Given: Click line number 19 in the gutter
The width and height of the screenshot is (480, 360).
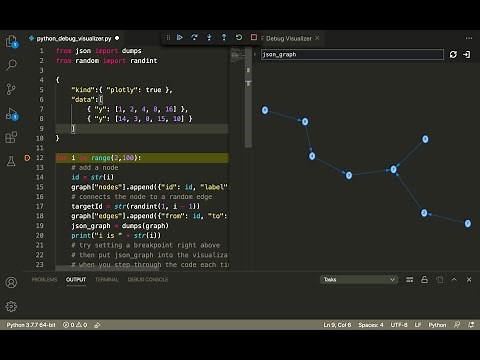Looking at the screenshot, I should [x=39, y=226].
